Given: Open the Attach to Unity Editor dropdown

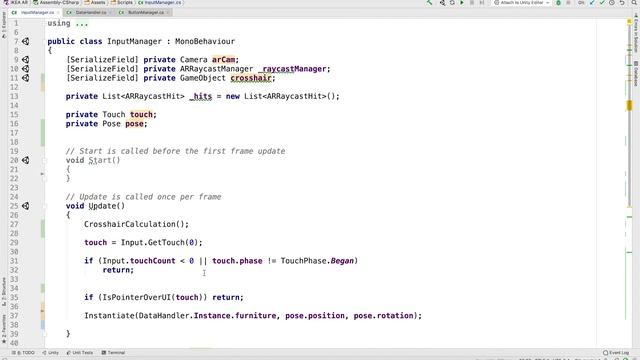Looking at the screenshot, I should point(521,2).
